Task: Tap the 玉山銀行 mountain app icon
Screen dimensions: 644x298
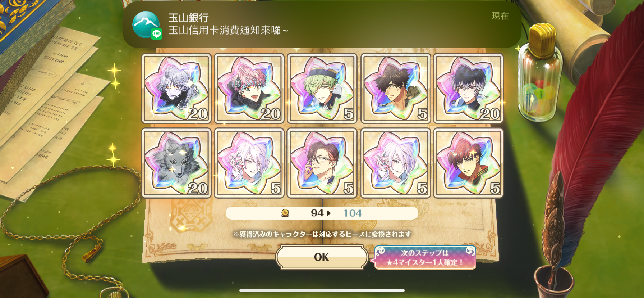Action: [x=146, y=24]
